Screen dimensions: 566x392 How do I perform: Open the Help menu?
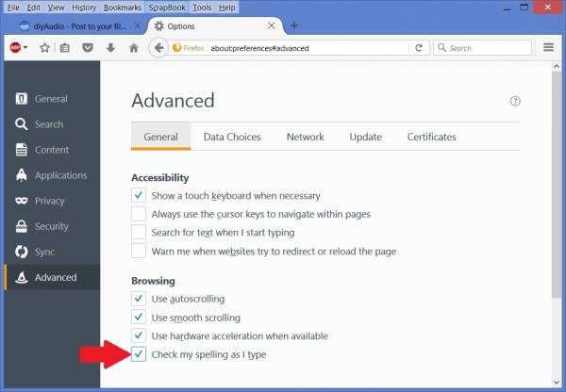pyautogui.click(x=226, y=8)
